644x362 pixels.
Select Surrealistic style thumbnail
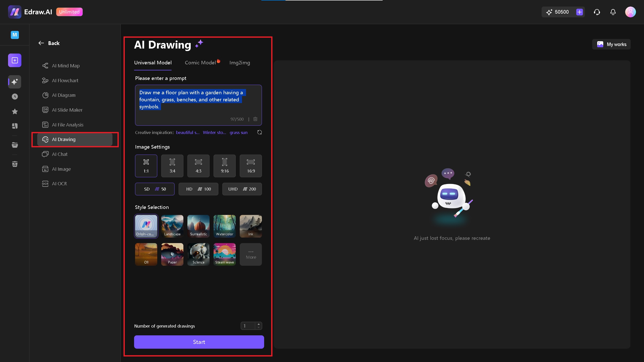pos(198,226)
